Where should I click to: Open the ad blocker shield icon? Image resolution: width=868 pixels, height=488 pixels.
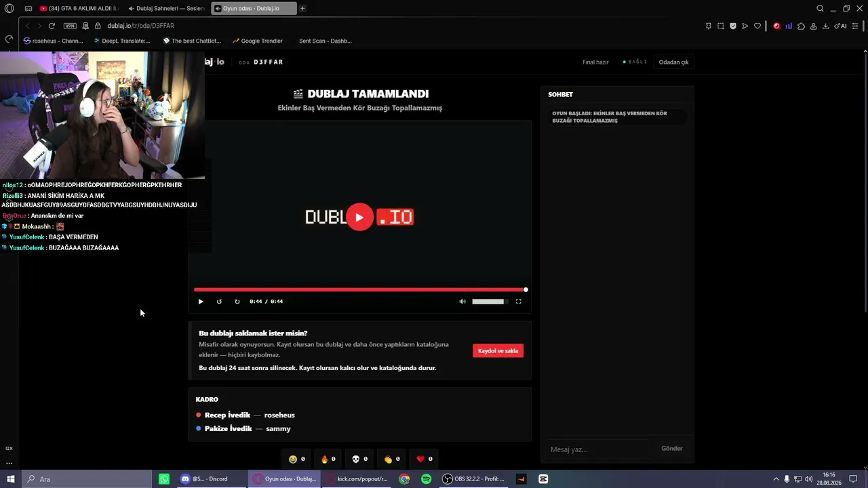tap(733, 26)
